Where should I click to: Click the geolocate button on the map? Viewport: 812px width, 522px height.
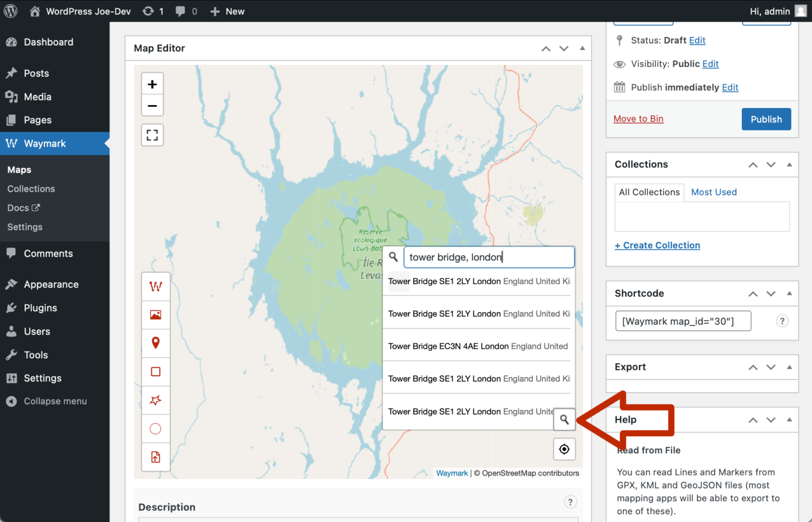[564, 449]
